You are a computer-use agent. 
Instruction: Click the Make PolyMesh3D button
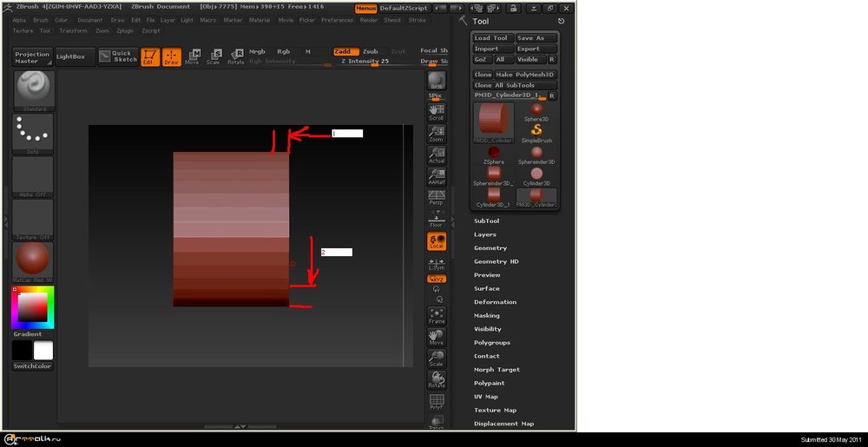[x=526, y=75]
